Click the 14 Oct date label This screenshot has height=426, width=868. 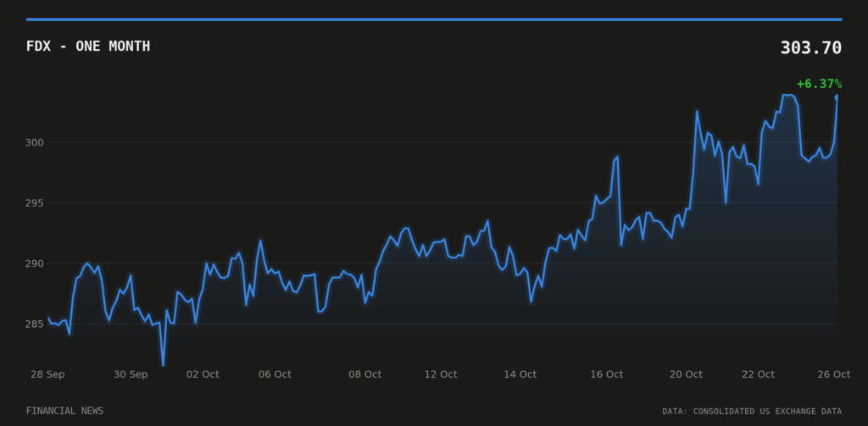520,374
